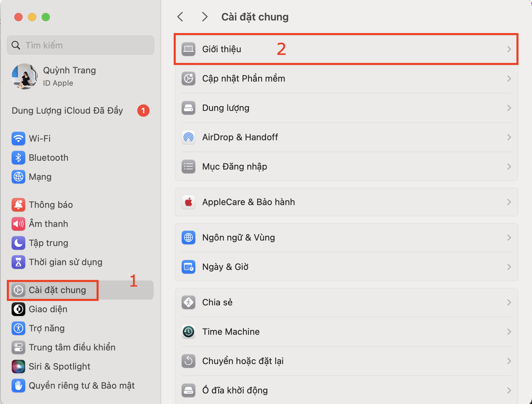Click the Ổ đĩa khởi động text
The image size is (532, 404).
coord(235,390)
